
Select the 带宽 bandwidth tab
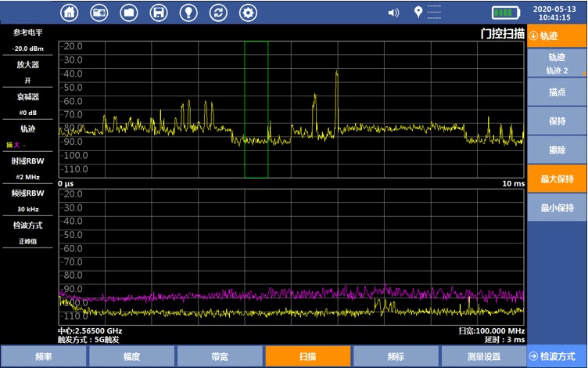pyautogui.click(x=220, y=356)
